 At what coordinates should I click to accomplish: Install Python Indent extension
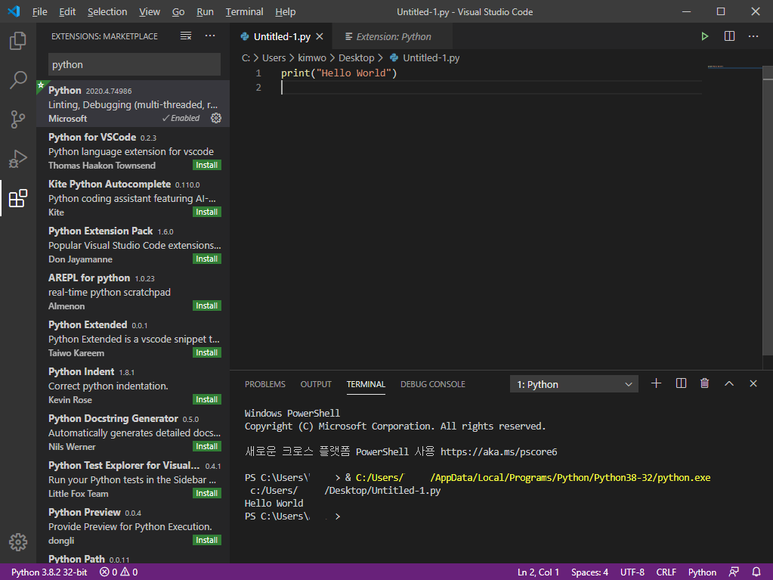[x=207, y=399]
